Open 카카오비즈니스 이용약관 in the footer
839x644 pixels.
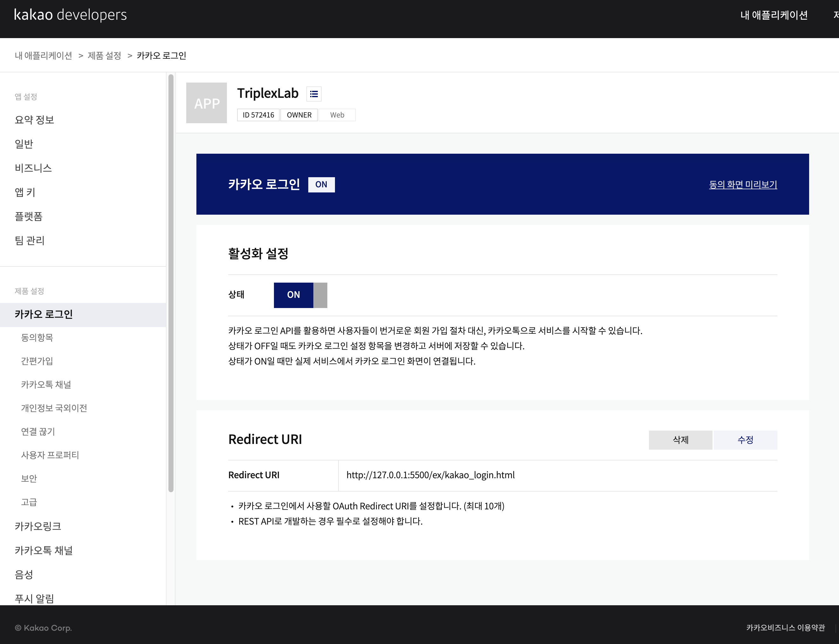pos(785,627)
